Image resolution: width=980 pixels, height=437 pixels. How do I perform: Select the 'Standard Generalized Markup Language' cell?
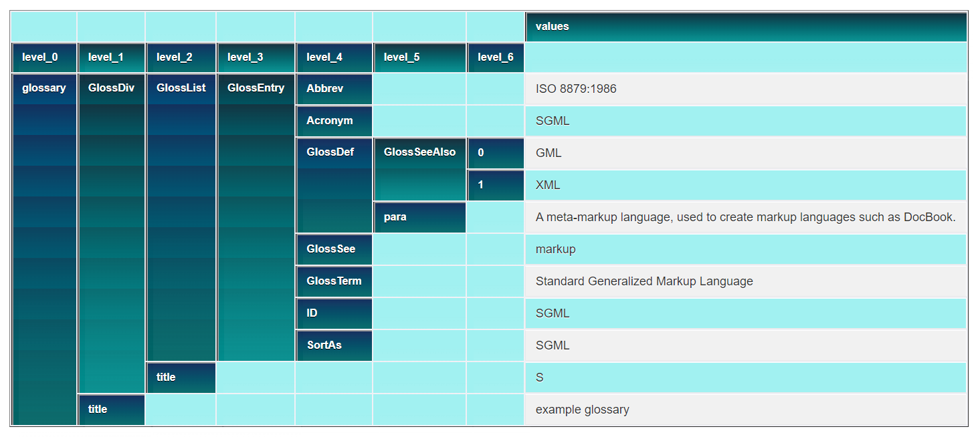coord(745,281)
